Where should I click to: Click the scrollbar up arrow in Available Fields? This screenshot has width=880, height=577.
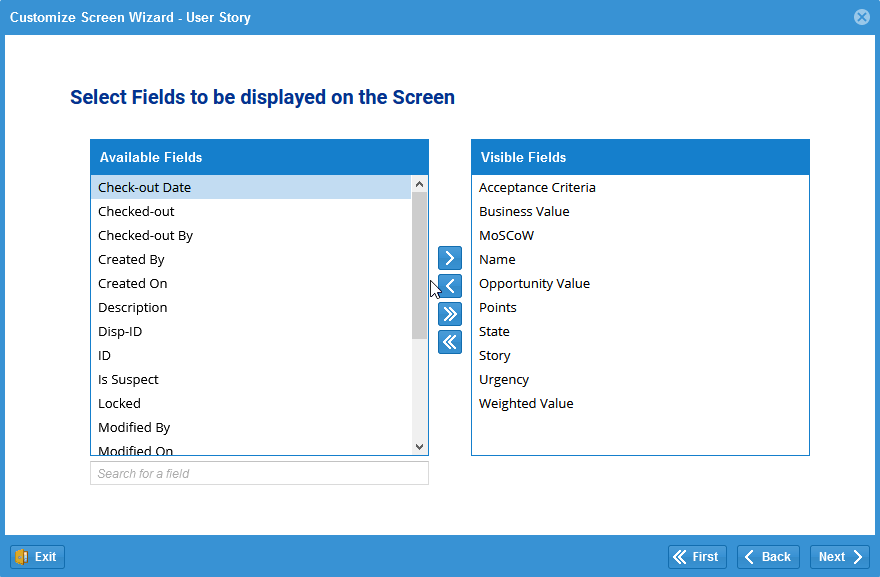click(x=419, y=184)
